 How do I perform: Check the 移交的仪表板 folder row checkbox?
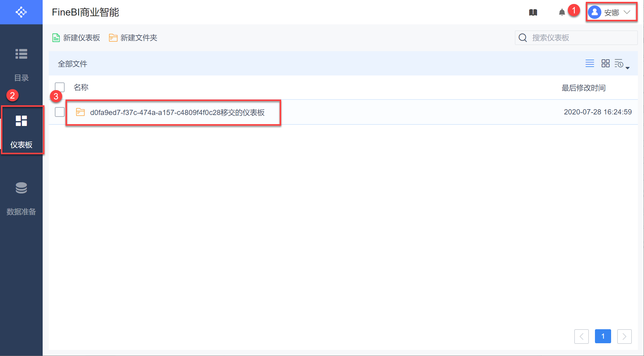[60, 112]
